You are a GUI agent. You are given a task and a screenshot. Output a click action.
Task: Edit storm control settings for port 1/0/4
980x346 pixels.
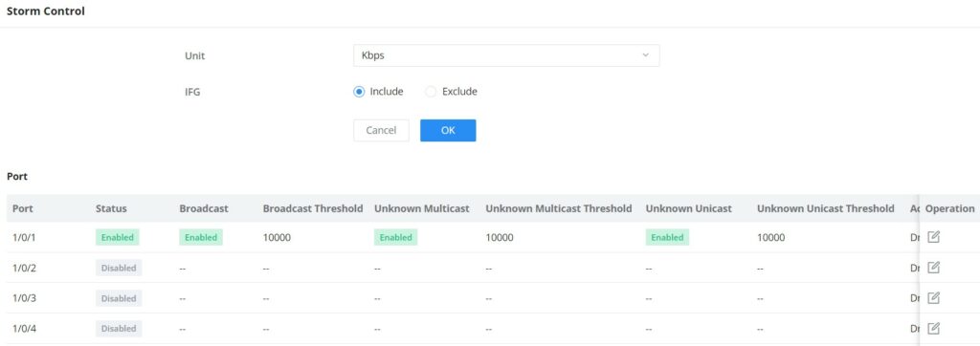pos(933,328)
